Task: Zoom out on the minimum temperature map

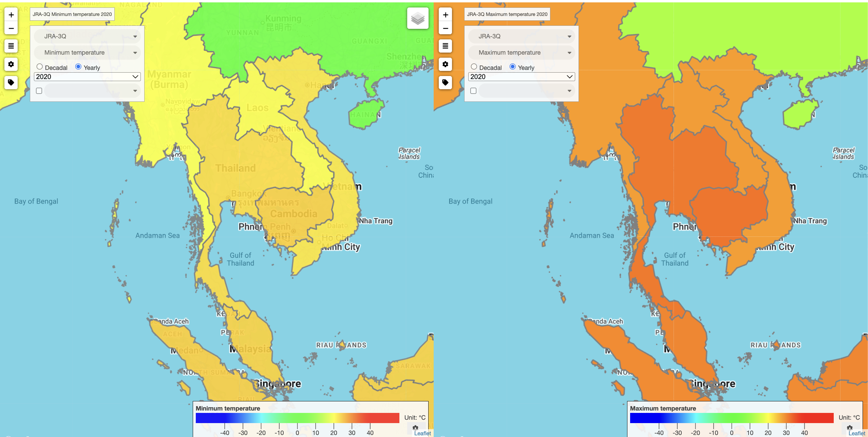Action: coord(11,28)
